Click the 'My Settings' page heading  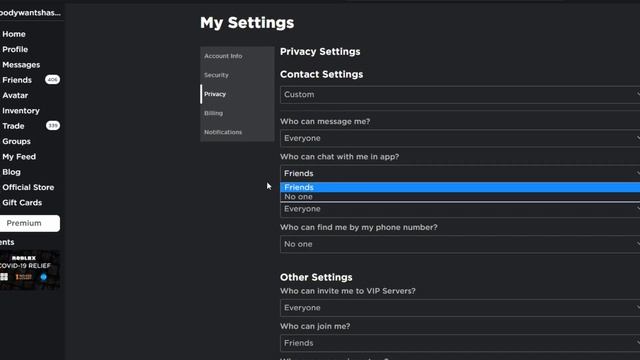click(247, 23)
